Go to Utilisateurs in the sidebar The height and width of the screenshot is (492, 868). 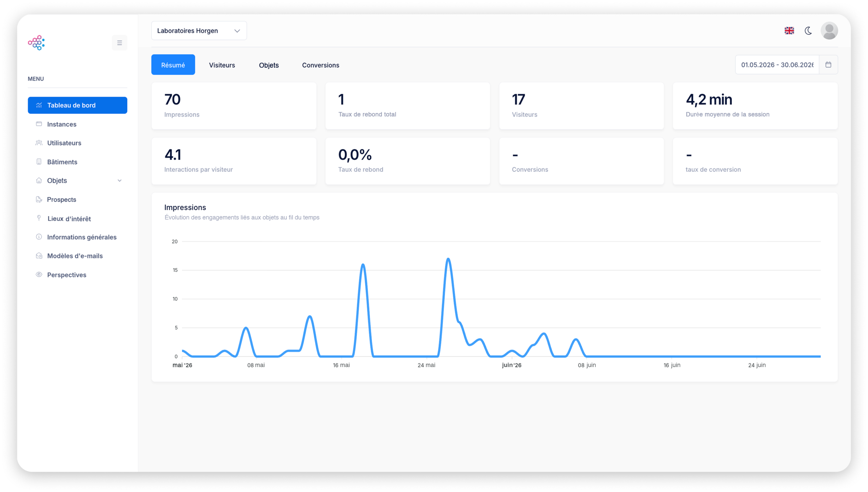[x=77, y=143]
